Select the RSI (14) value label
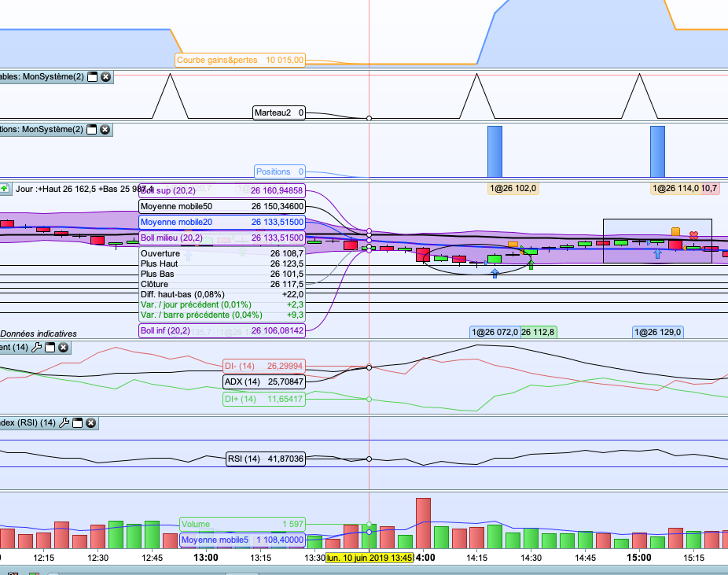Image resolution: width=728 pixels, height=575 pixels. [266, 459]
